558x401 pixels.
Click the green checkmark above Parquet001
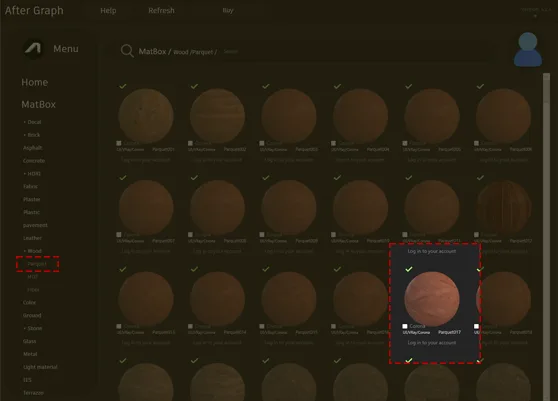(123, 86)
